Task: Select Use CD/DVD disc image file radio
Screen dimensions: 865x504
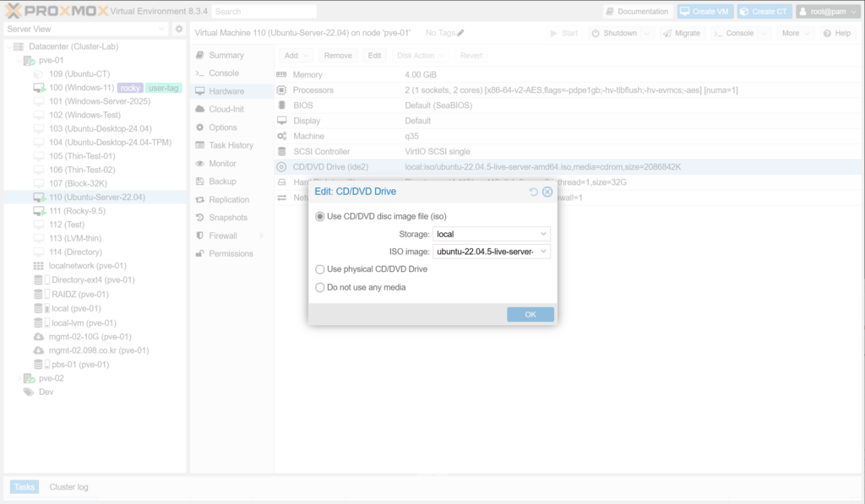Action: (x=320, y=217)
